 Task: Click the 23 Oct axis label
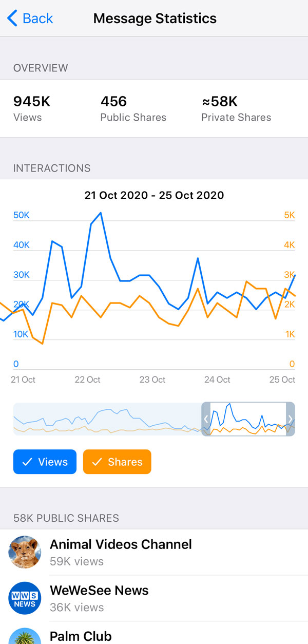pyautogui.click(x=152, y=380)
